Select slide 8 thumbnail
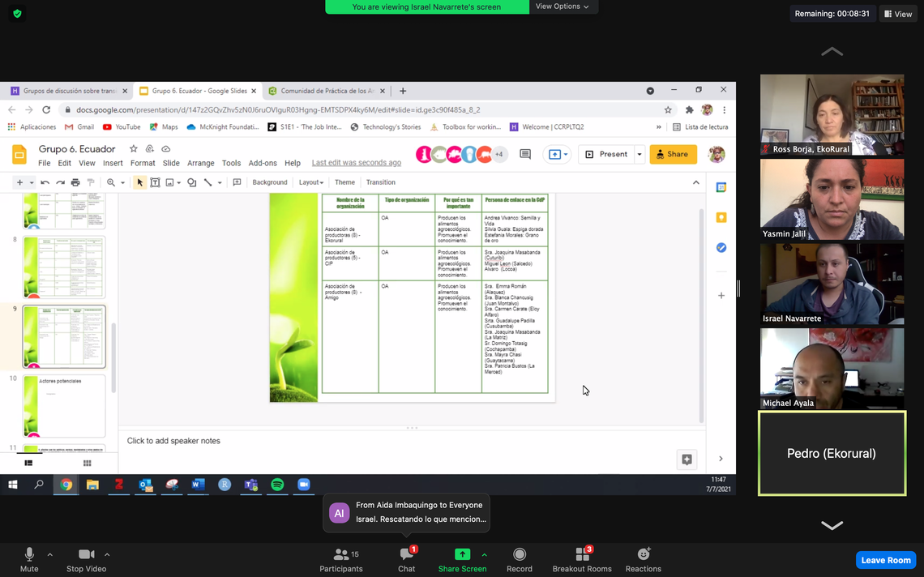 click(64, 267)
